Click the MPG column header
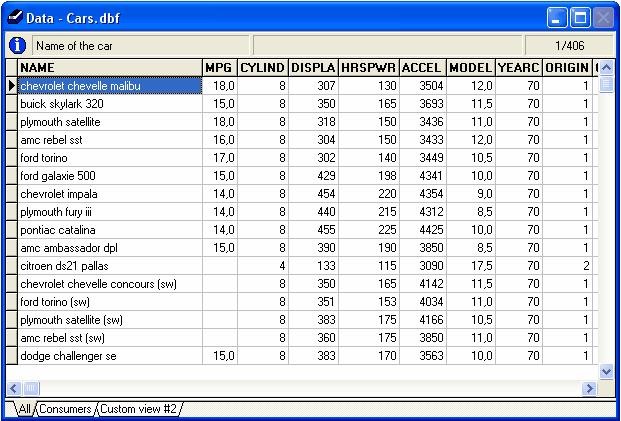Screen dimensions: 621x421 tap(220, 68)
